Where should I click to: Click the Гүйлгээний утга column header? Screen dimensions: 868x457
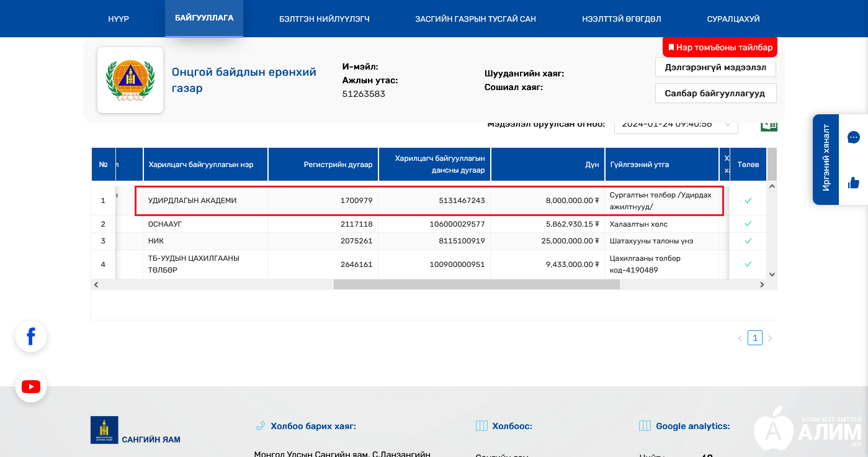click(662, 165)
